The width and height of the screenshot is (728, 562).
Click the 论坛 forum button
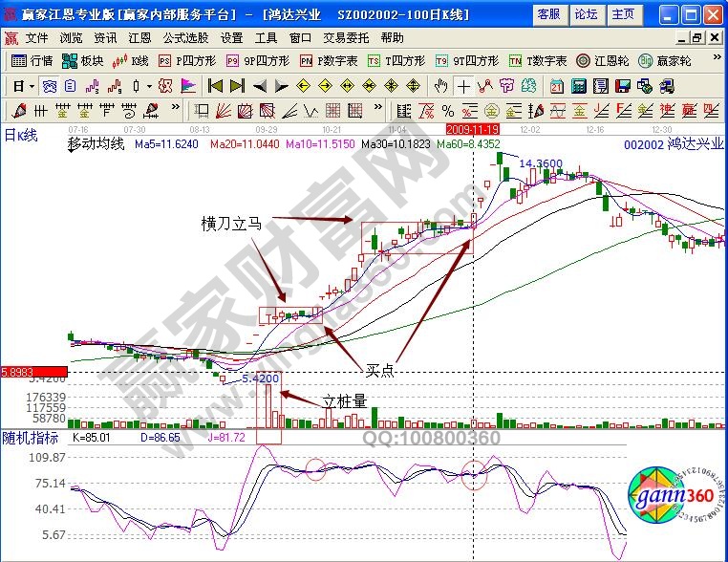(585, 14)
